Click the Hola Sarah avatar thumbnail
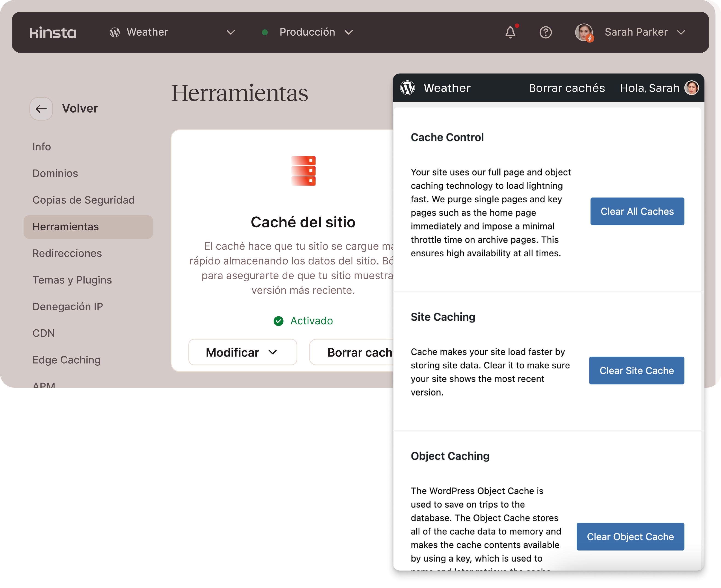 coord(692,88)
